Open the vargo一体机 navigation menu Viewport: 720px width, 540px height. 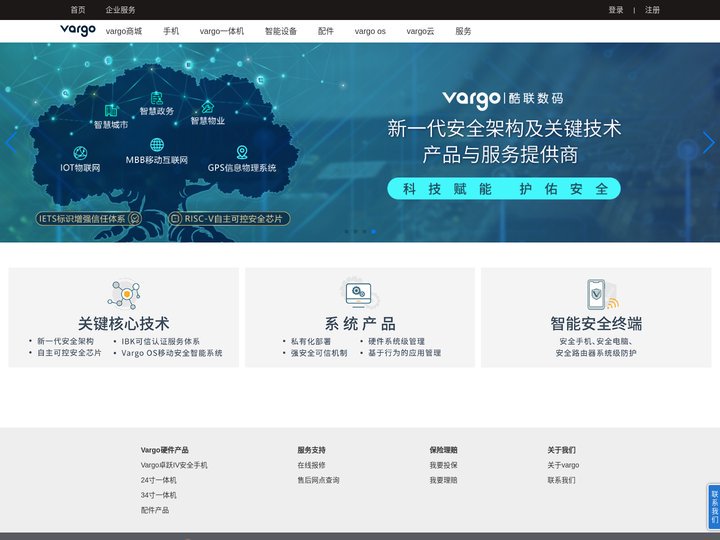[222, 31]
